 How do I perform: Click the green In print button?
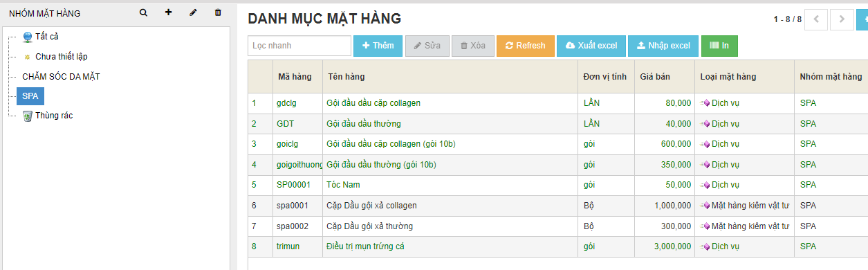click(x=719, y=46)
